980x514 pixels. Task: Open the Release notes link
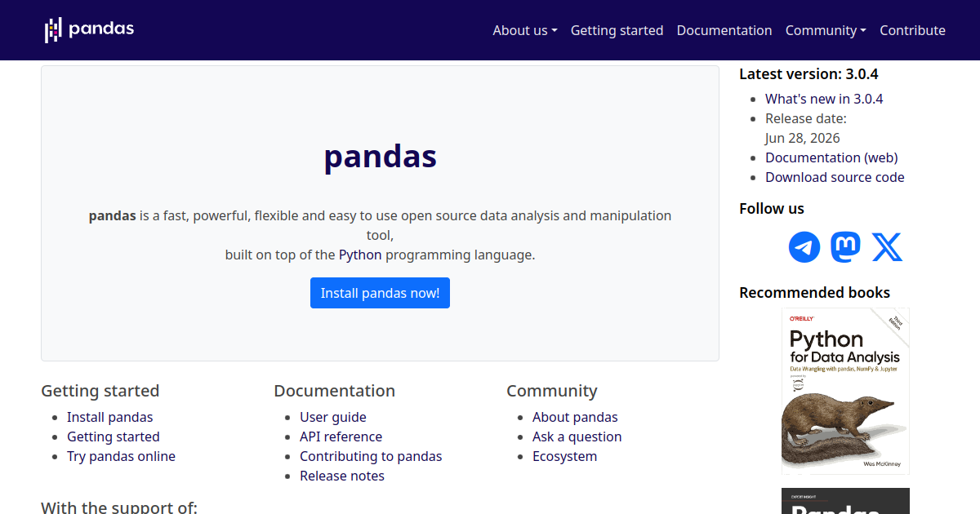342,476
